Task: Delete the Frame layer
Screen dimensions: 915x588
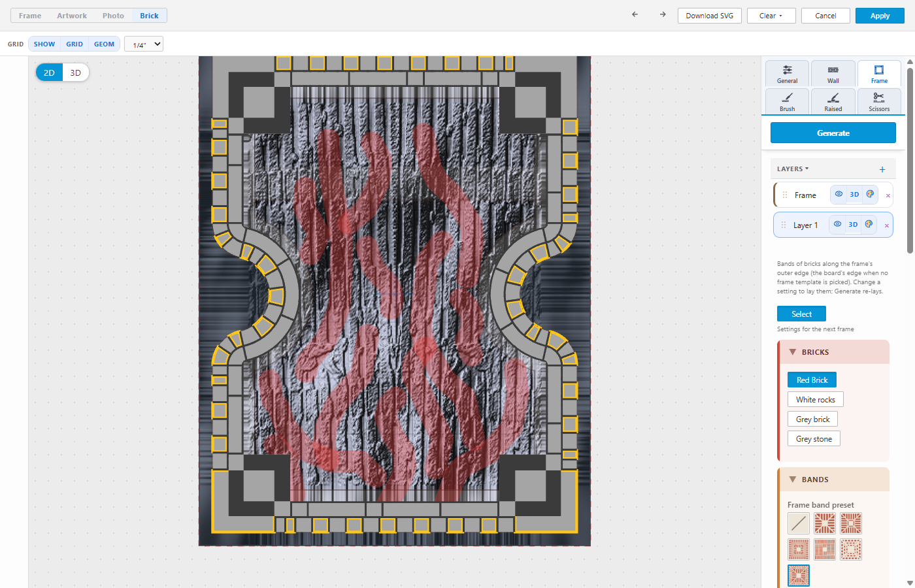Action: (x=888, y=195)
